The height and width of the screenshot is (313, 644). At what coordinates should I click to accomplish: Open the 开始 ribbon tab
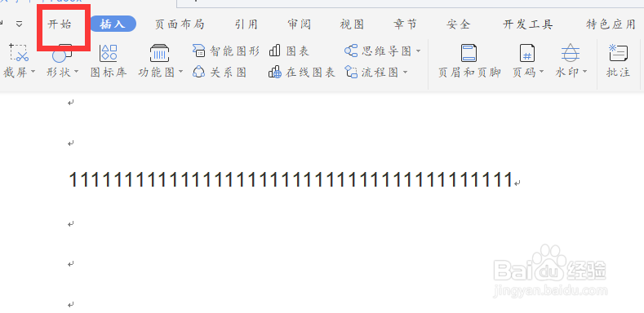click(x=60, y=24)
